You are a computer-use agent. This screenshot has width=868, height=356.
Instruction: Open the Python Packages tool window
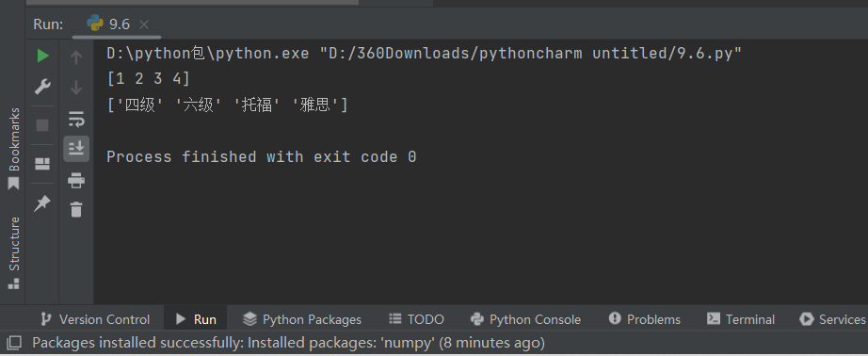pos(303,319)
